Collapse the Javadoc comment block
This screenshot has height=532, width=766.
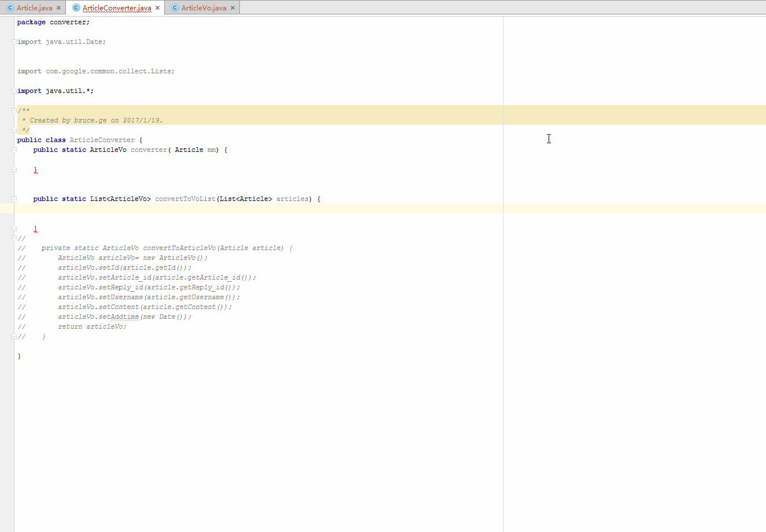(13, 110)
